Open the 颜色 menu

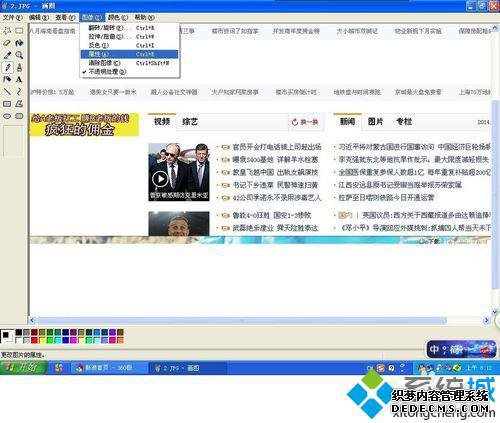[118, 17]
